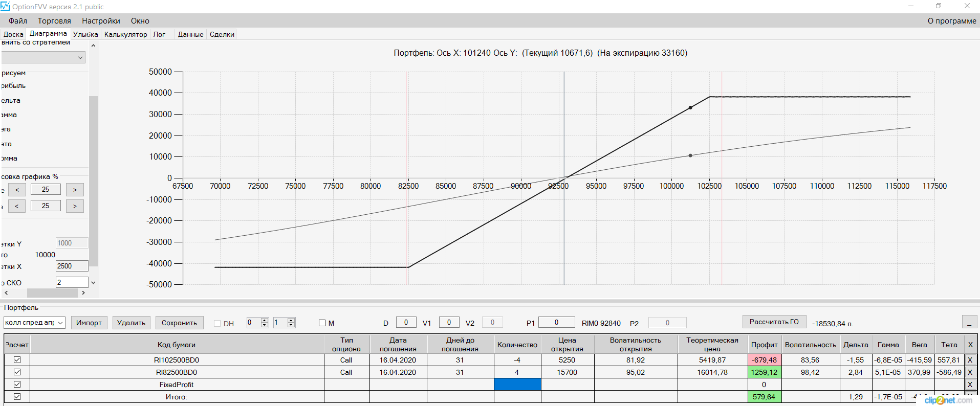Open the Сделки tab

(x=222, y=34)
